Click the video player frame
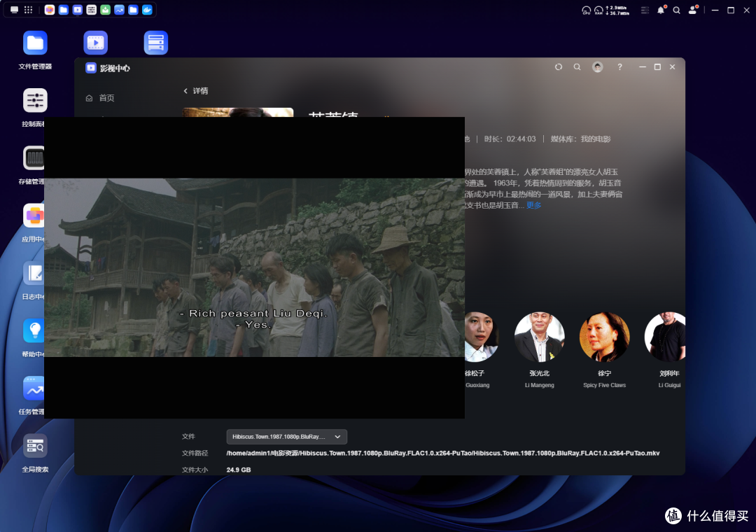 click(254, 267)
